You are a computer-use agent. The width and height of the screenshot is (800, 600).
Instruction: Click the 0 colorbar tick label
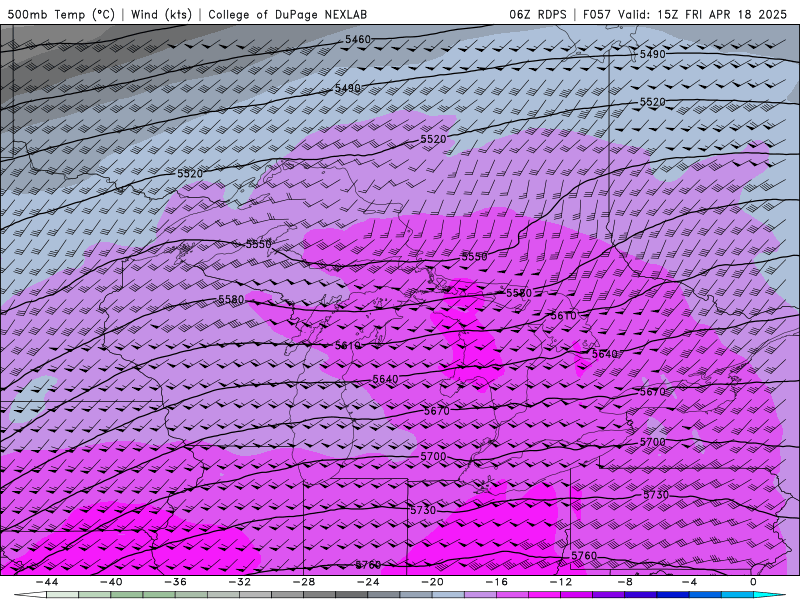[x=754, y=582]
